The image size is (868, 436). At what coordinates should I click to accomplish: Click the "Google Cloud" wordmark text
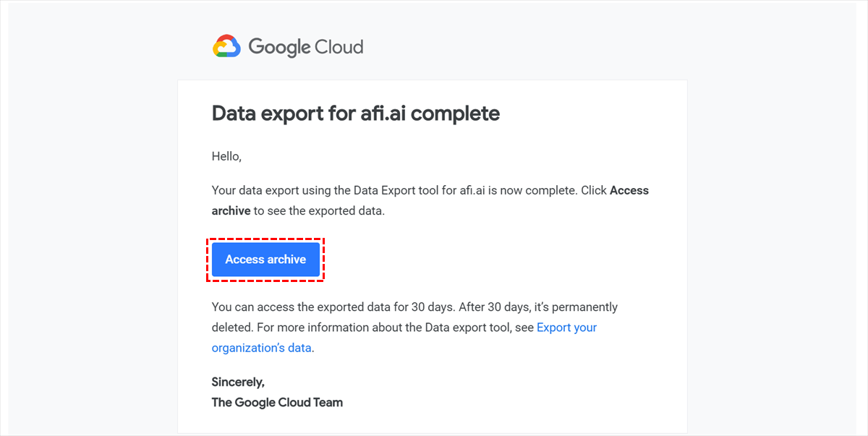click(305, 48)
